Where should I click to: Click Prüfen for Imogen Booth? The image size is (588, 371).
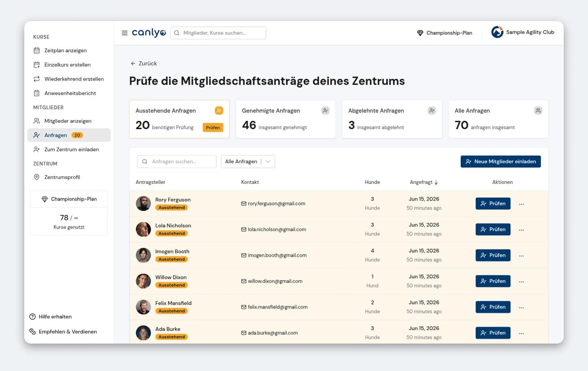coord(493,255)
